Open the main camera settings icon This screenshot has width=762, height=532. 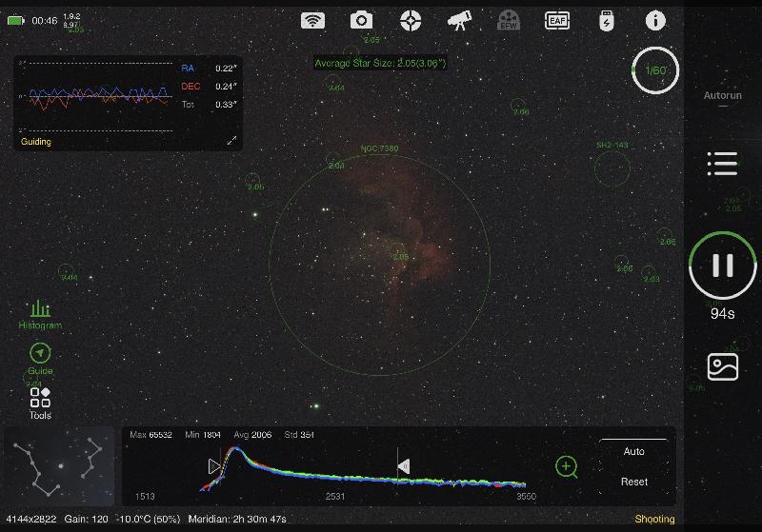361,21
